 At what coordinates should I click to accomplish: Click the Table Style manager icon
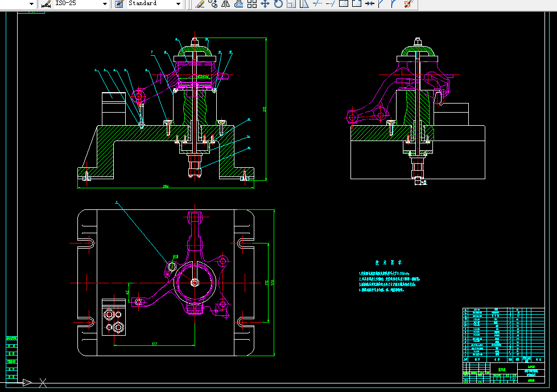pyautogui.click(x=119, y=3)
